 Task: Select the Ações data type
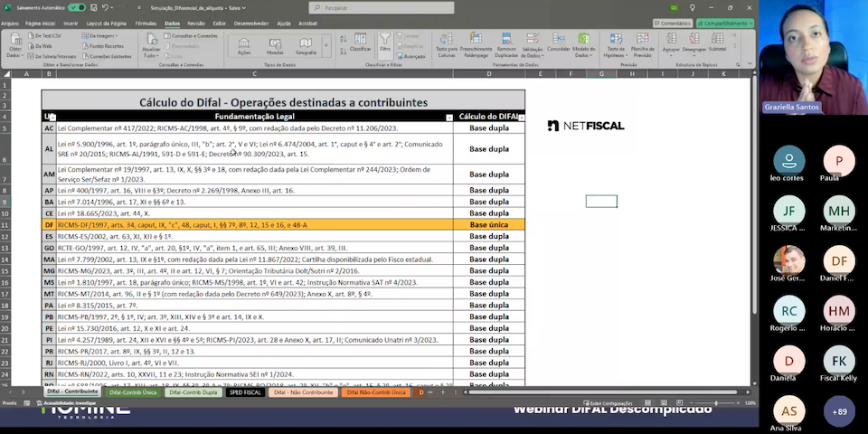[x=244, y=46]
